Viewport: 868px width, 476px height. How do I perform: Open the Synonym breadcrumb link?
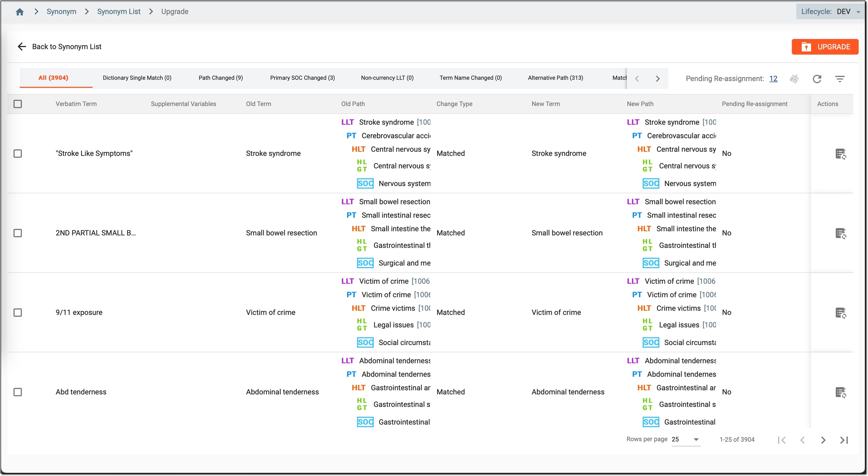[61, 11]
